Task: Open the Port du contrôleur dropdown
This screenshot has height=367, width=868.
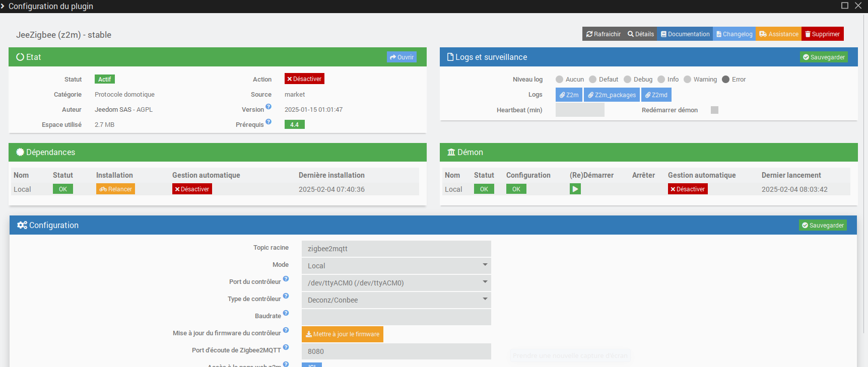Action: click(x=396, y=283)
